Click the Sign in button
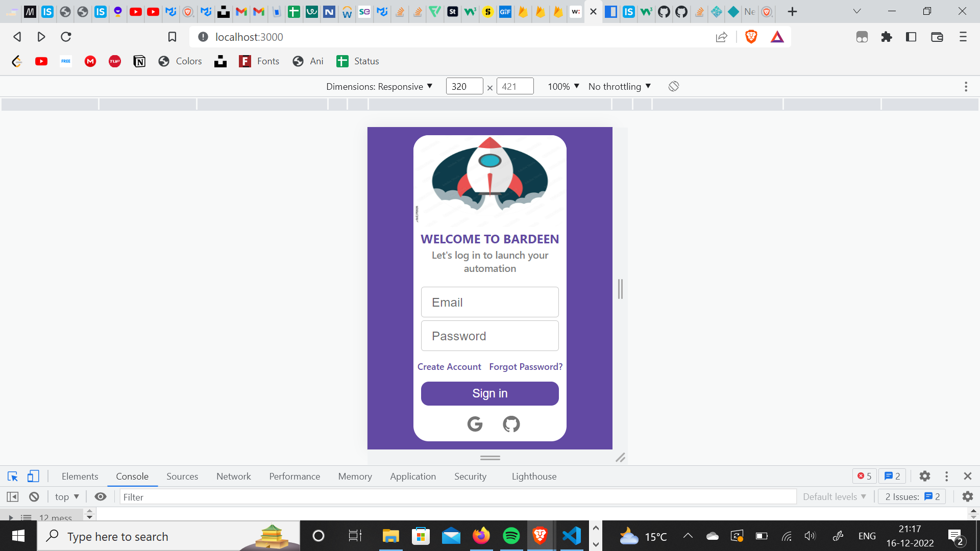This screenshot has height=551, width=980. tap(489, 393)
